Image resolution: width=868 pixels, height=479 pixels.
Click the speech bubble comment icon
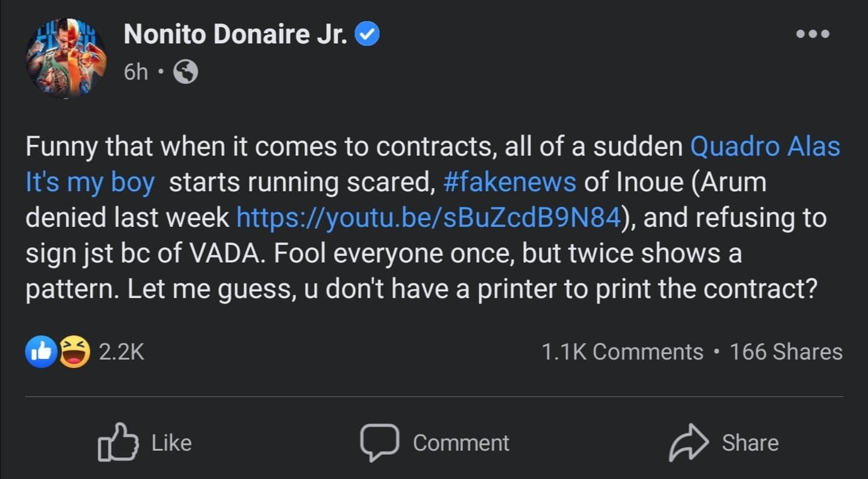[x=379, y=442]
